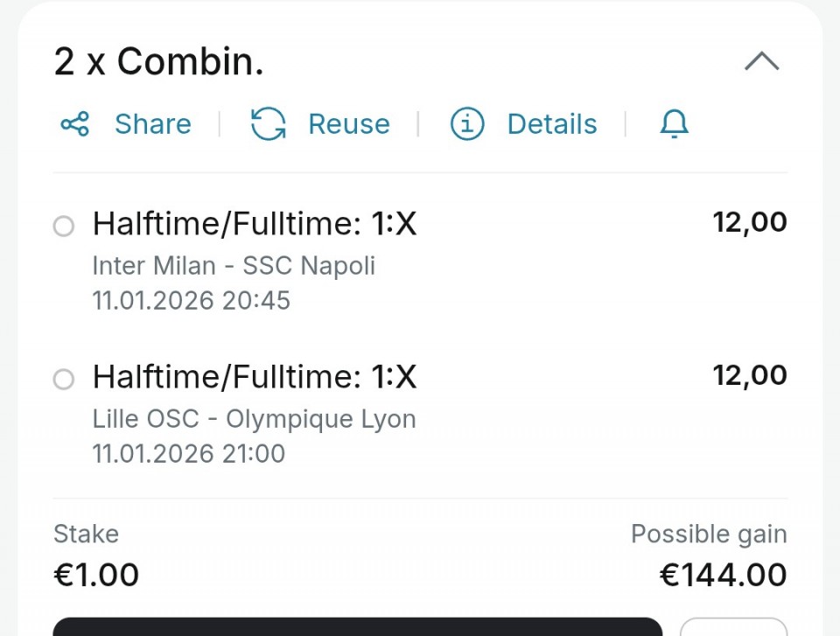Viewport: 840px width, 636px height.
Task: Open Lille OSC - Olympique Lyon match
Action: (x=254, y=418)
